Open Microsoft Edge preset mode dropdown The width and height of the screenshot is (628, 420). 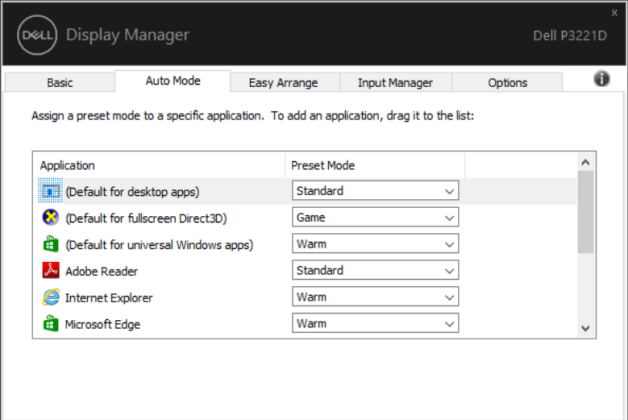(x=375, y=324)
